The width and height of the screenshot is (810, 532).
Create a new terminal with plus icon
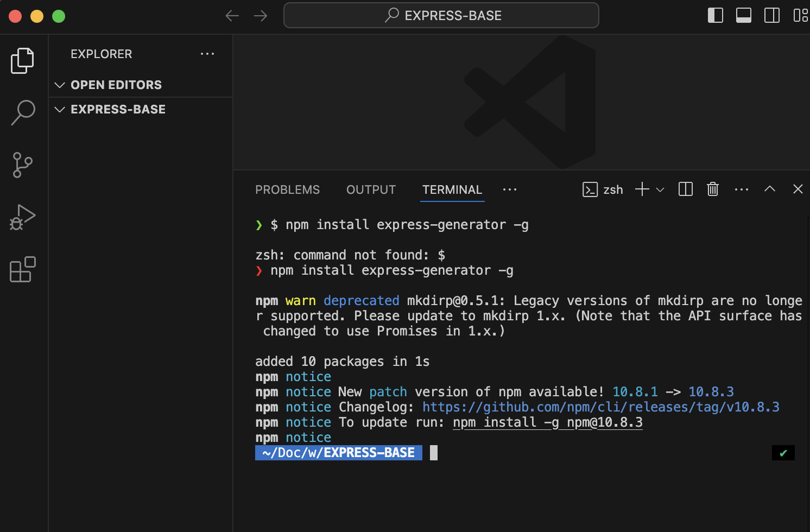click(x=642, y=189)
